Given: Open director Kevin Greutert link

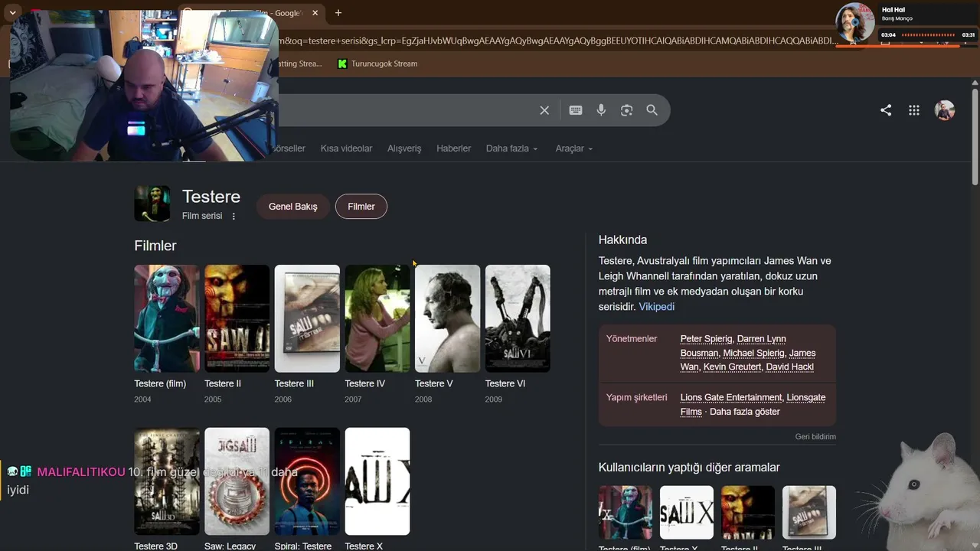Looking at the screenshot, I should 731,367.
